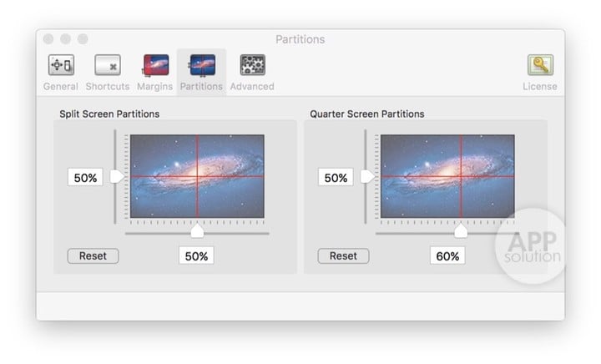Open the Margins preferences icon
601x364 pixels.
coord(155,65)
